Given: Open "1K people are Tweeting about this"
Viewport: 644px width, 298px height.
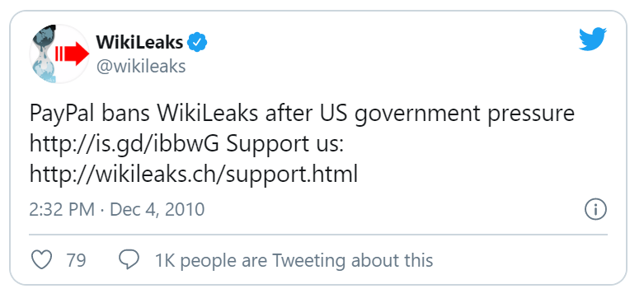Looking at the screenshot, I should [294, 260].
